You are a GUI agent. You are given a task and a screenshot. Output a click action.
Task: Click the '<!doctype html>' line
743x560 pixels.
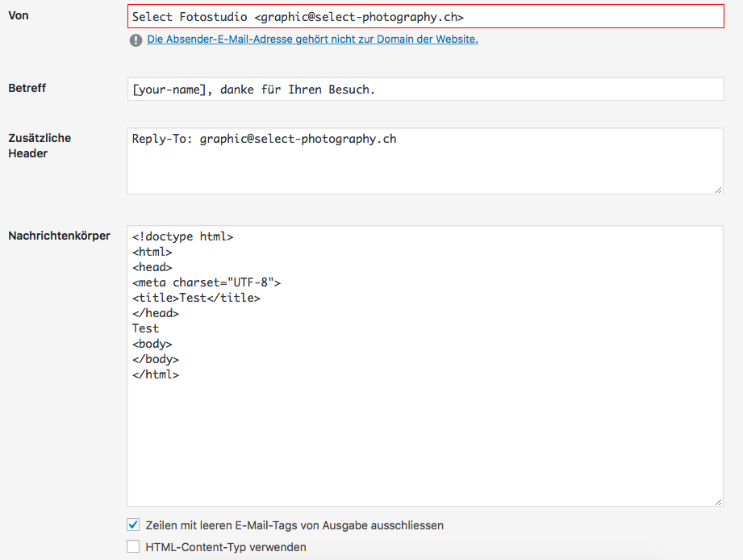click(183, 236)
